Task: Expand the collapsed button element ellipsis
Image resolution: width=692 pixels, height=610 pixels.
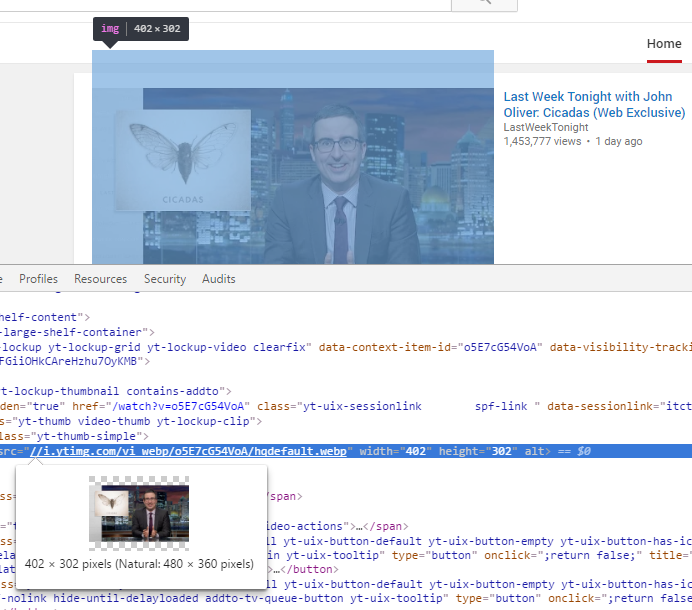Action: [276, 569]
